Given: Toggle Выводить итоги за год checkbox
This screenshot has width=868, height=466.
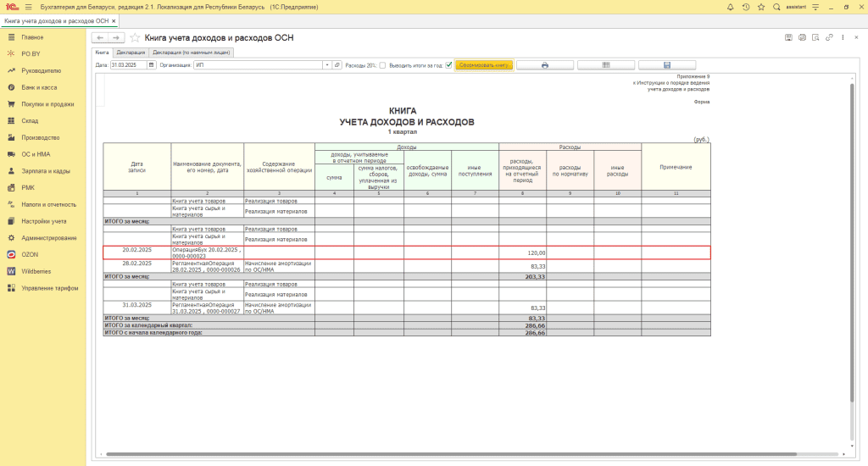Looking at the screenshot, I should (448, 65).
